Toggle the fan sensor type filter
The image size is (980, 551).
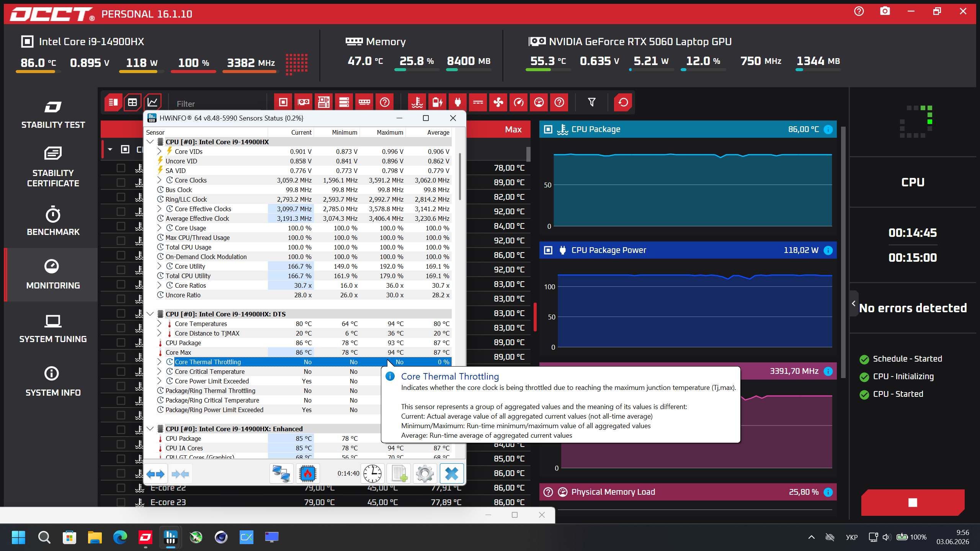(498, 103)
